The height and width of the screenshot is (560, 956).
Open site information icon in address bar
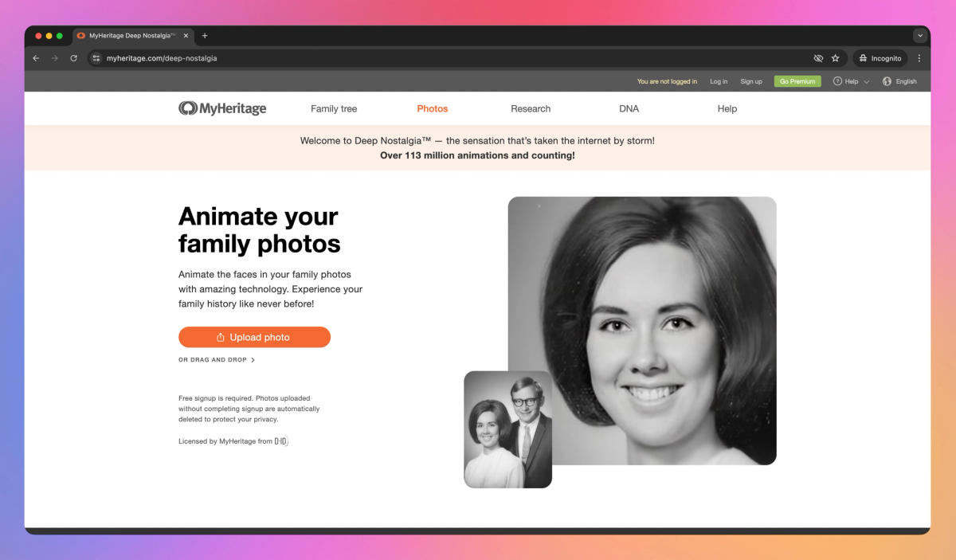click(x=96, y=58)
